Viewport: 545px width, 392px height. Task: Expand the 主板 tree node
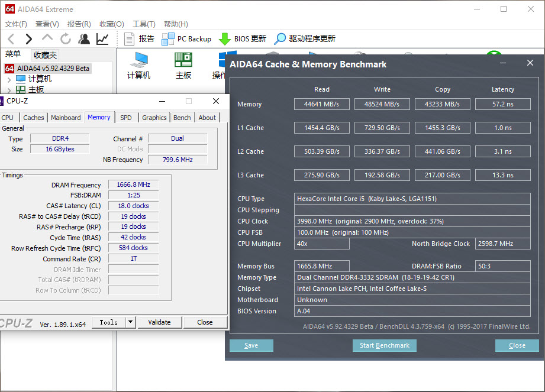click(9, 89)
